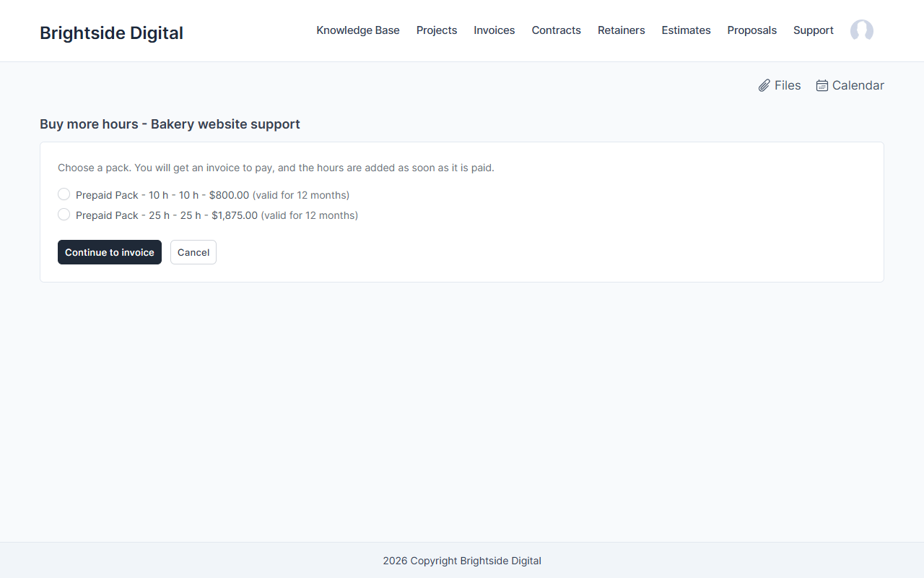Click the Files link text
Image resolution: width=924 pixels, height=578 pixels.
click(788, 85)
